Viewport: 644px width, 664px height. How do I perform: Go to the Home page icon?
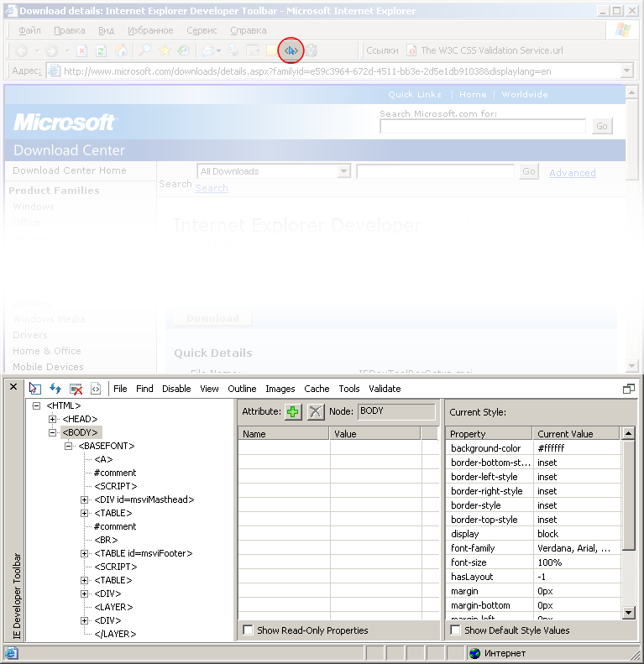point(121,50)
